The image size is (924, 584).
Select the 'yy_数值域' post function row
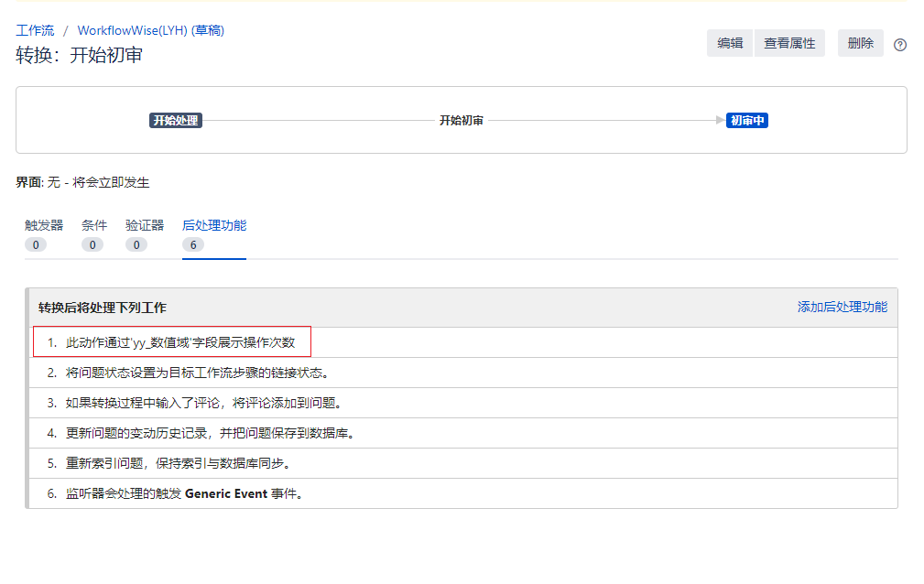point(179,342)
